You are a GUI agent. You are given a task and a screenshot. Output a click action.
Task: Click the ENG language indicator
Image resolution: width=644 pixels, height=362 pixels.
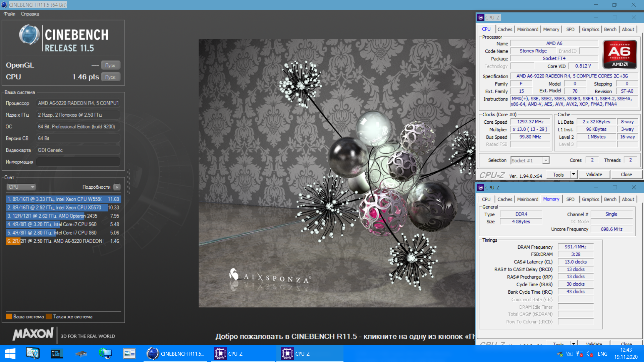(602, 354)
